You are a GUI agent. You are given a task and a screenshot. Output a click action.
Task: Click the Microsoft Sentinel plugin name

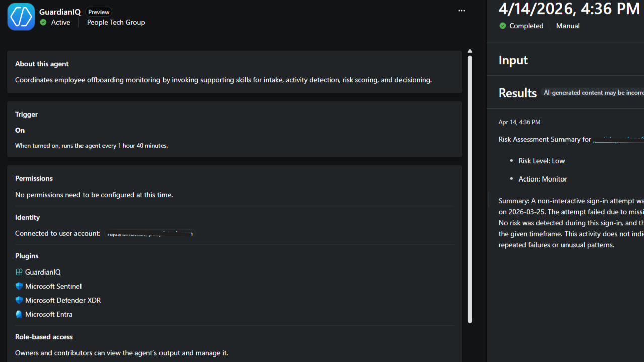pyautogui.click(x=53, y=286)
